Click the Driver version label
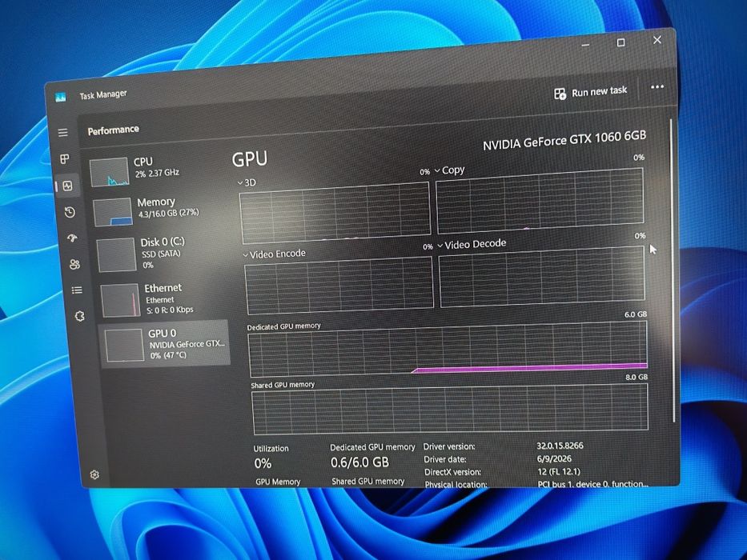This screenshot has width=747, height=560. pyautogui.click(x=449, y=446)
